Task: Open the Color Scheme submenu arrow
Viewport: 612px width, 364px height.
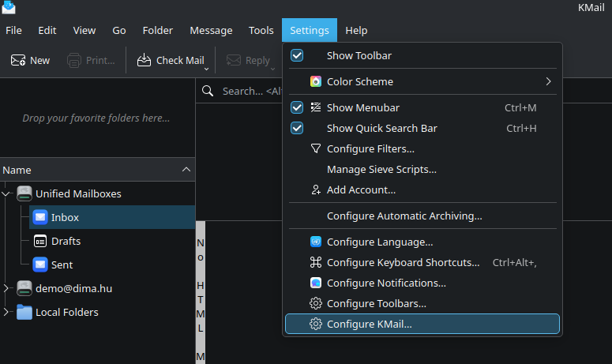Action: pos(548,81)
